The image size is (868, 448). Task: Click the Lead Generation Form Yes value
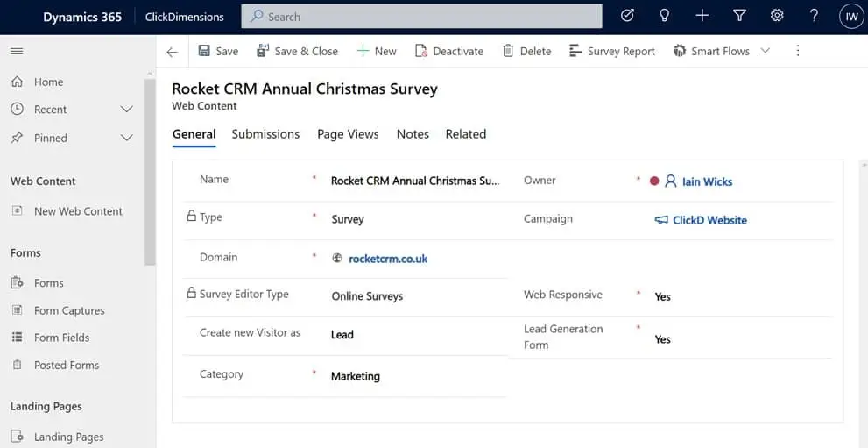point(663,339)
